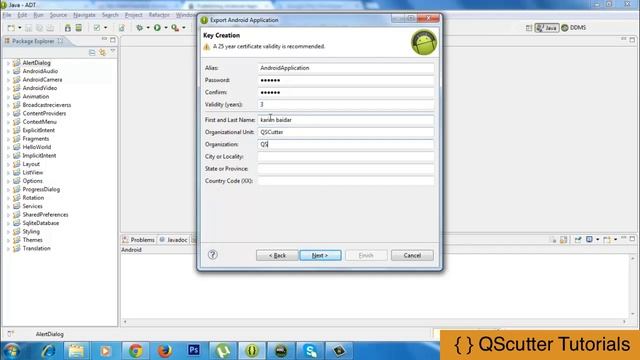The image size is (640, 360).
Task: Expand the AndroidCamera project
Action: [x=8, y=80]
